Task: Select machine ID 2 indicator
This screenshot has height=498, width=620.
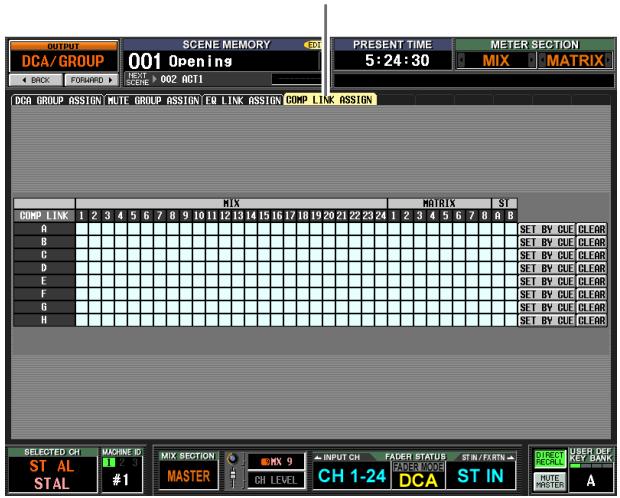Action: click(122, 462)
